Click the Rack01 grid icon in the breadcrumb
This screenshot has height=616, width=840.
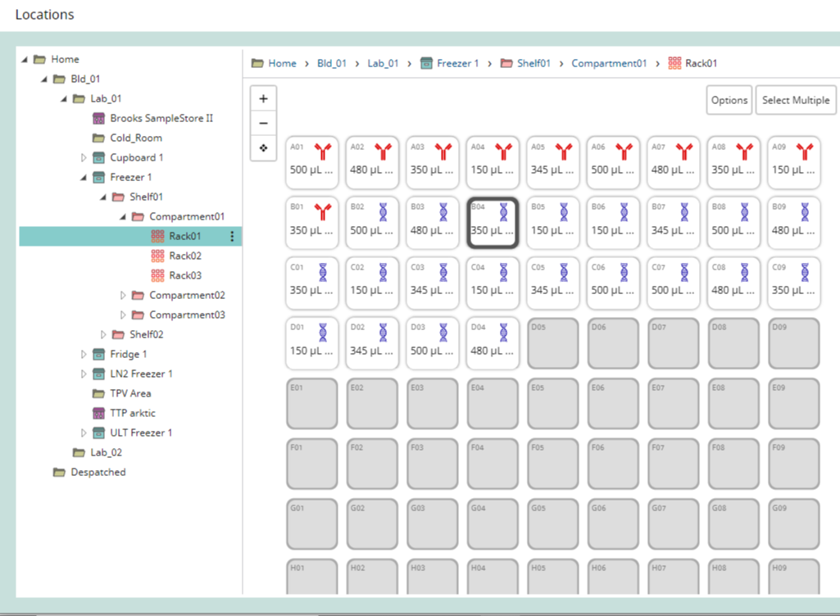(x=674, y=62)
